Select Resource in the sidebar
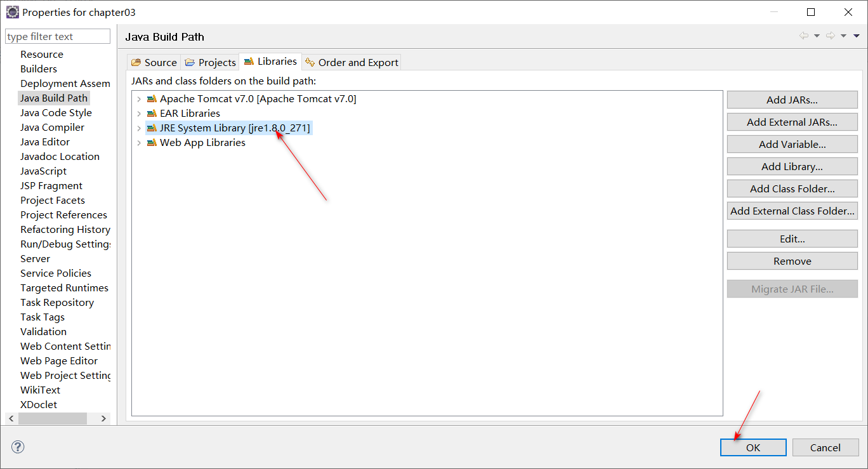The height and width of the screenshot is (469, 868). tap(42, 55)
